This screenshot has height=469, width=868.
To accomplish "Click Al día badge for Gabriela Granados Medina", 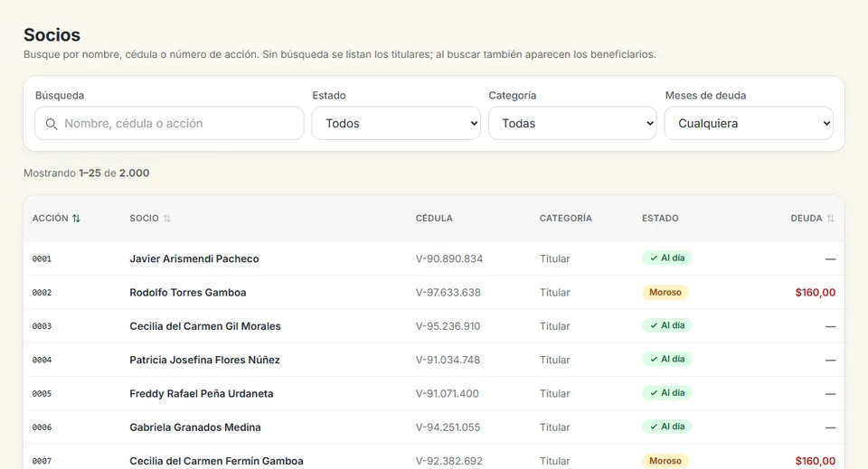I will (x=666, y=427).
